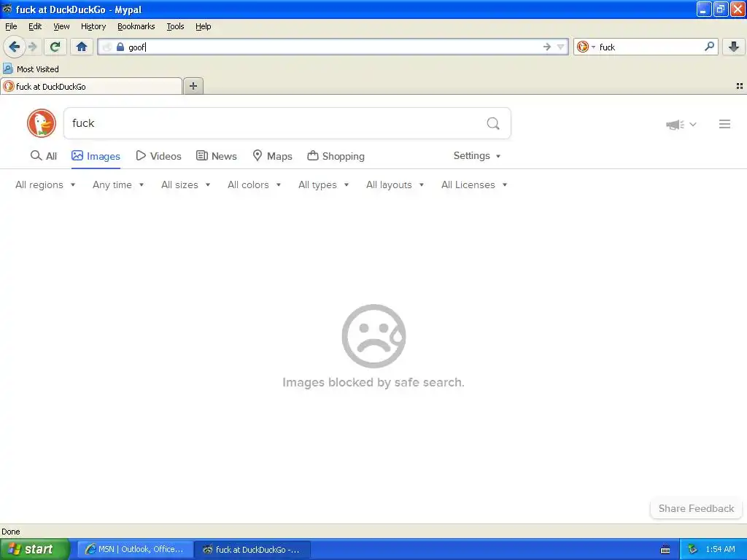Click the system tray network icon

pyautogui.click(x=693, y=549)
